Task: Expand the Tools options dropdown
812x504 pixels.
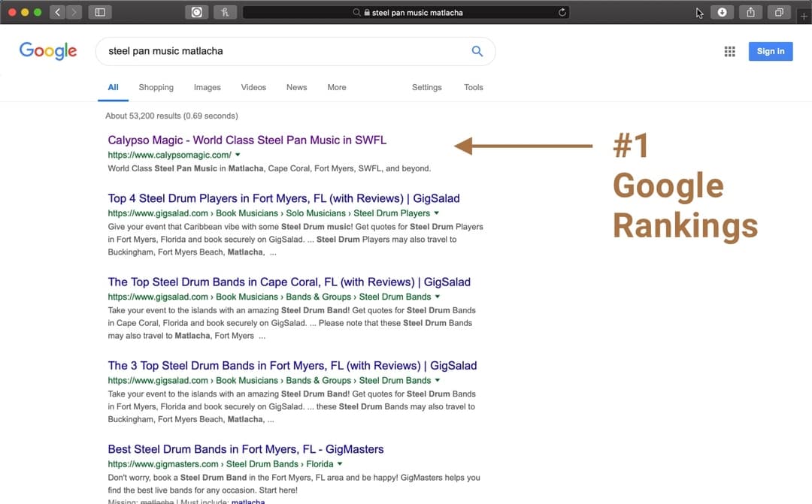Action: click(x=473, y=87)
